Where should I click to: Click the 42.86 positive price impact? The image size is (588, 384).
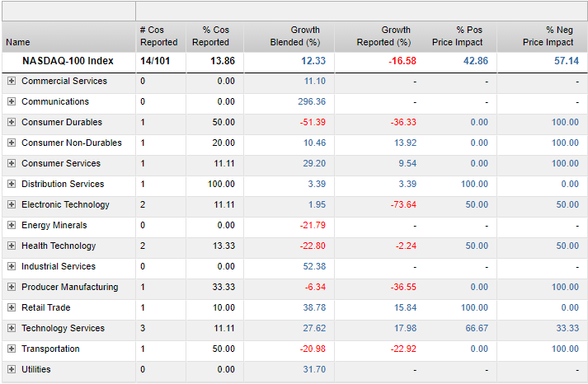(x=476, y=61)
